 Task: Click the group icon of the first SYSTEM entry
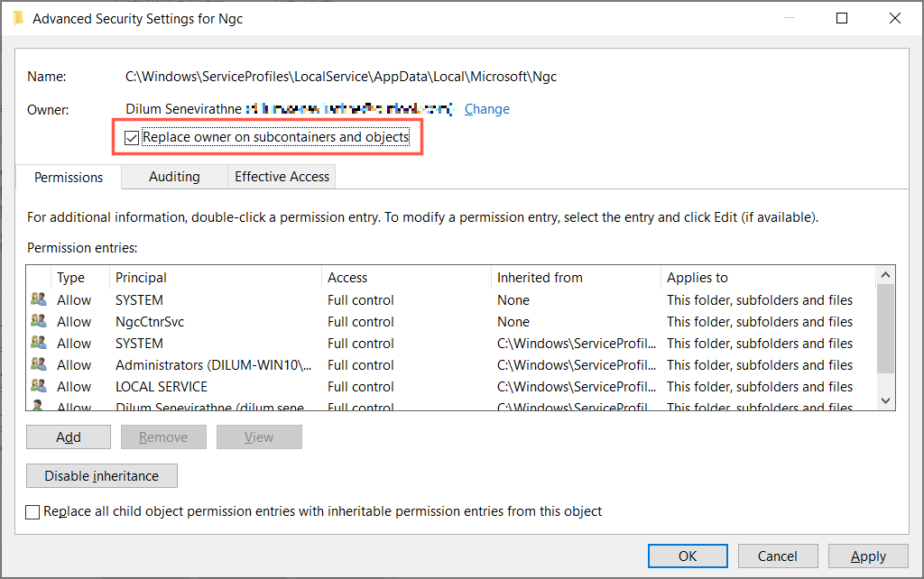[38, 300]
